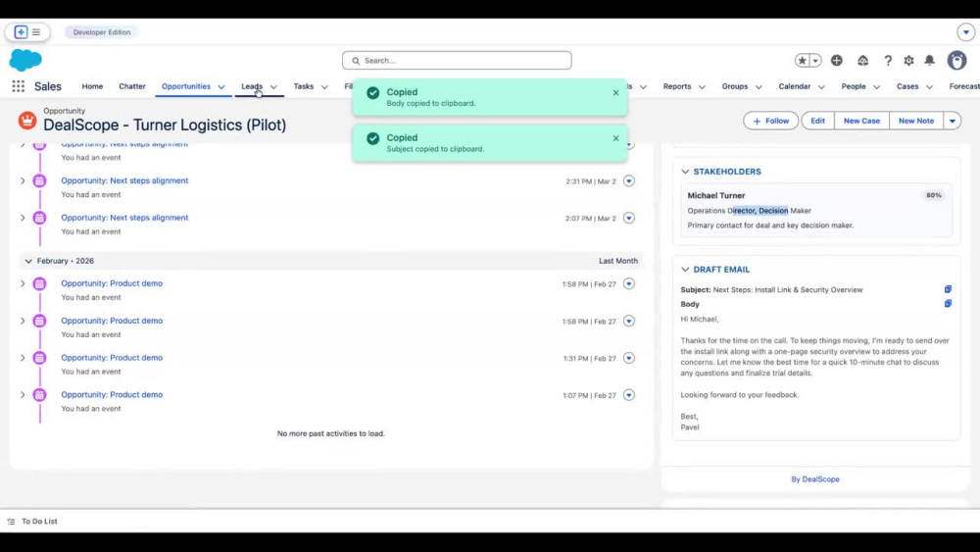This screenshot has width=980, height=552.
Task: Open the Leads tab
Action: (252, 86)
